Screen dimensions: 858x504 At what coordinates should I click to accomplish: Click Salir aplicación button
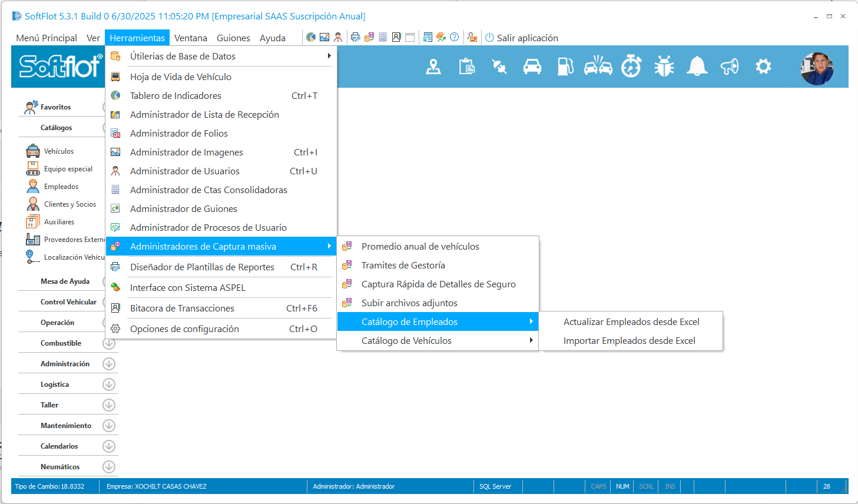(521, 38)
